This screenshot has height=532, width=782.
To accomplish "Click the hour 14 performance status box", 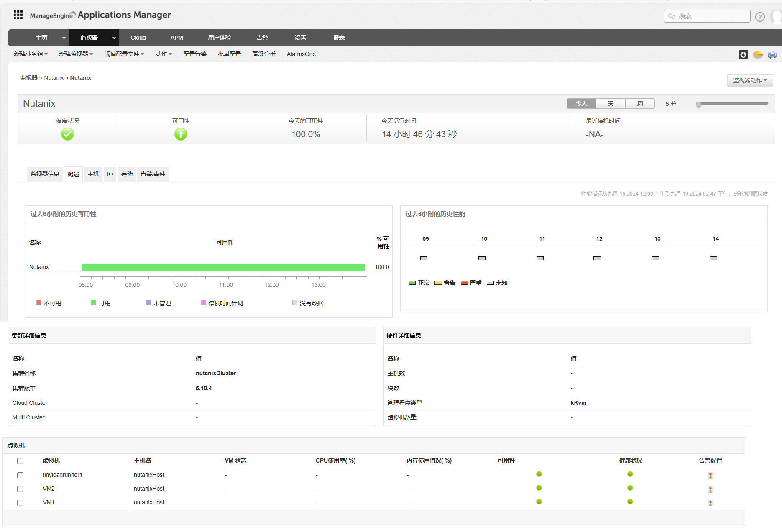I will [x=713, y=258].
